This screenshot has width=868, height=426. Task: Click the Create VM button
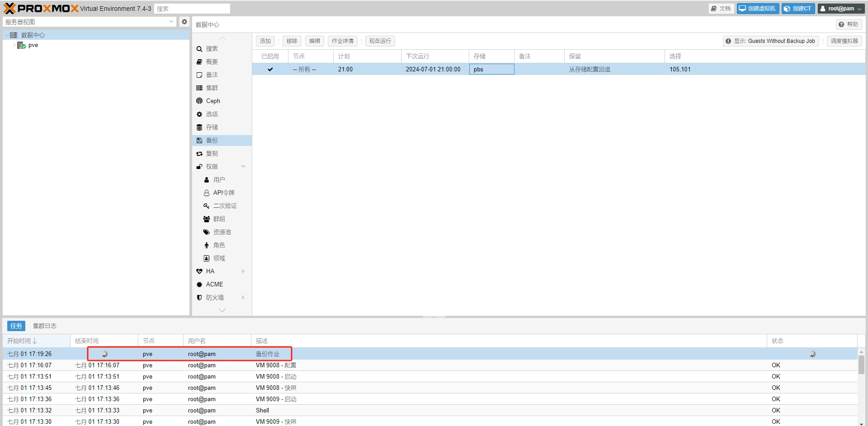758,9
